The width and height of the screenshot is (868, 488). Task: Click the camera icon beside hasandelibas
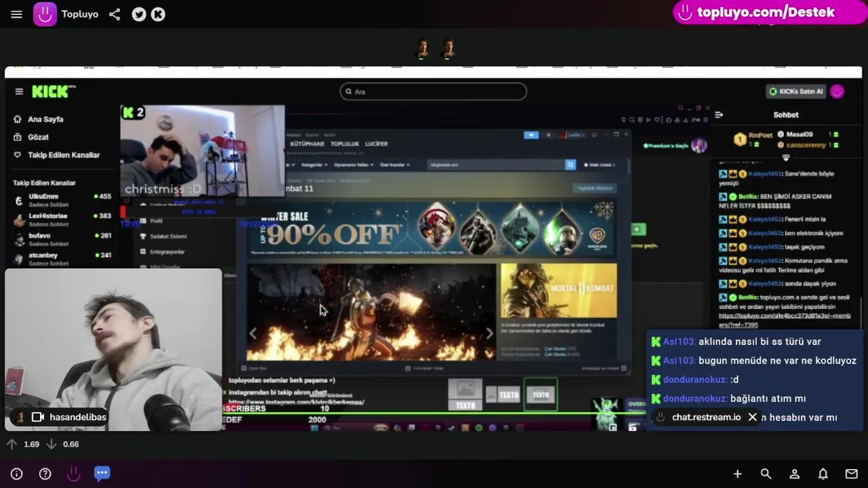pyautogui.click(x=38, y=417)
